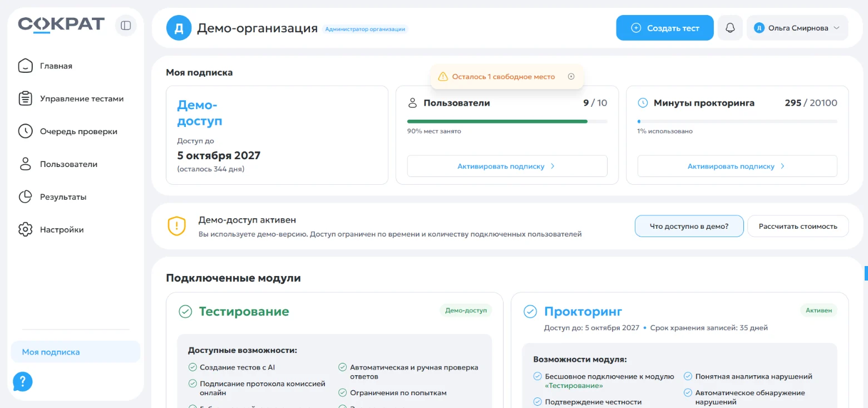Open help via question mark icon

23,381
